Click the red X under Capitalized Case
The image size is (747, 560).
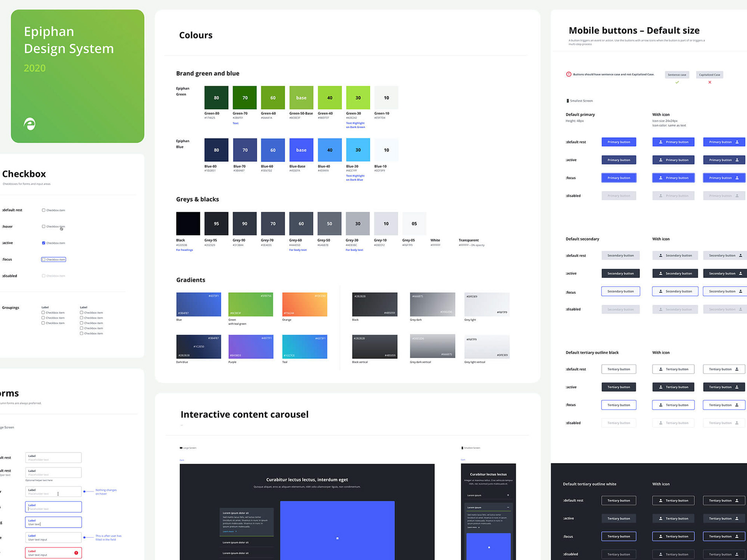click(x=710, y=82)
